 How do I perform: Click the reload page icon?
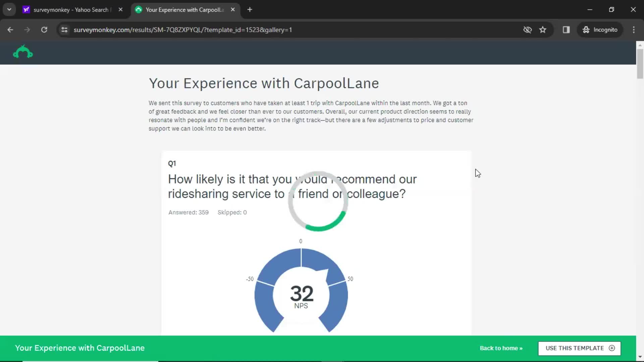[44, 29]
